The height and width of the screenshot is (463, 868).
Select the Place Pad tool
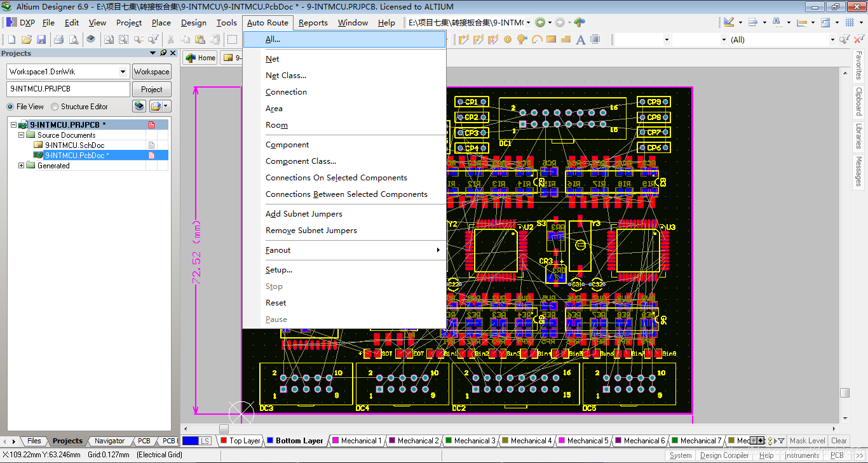click(508, 39)
